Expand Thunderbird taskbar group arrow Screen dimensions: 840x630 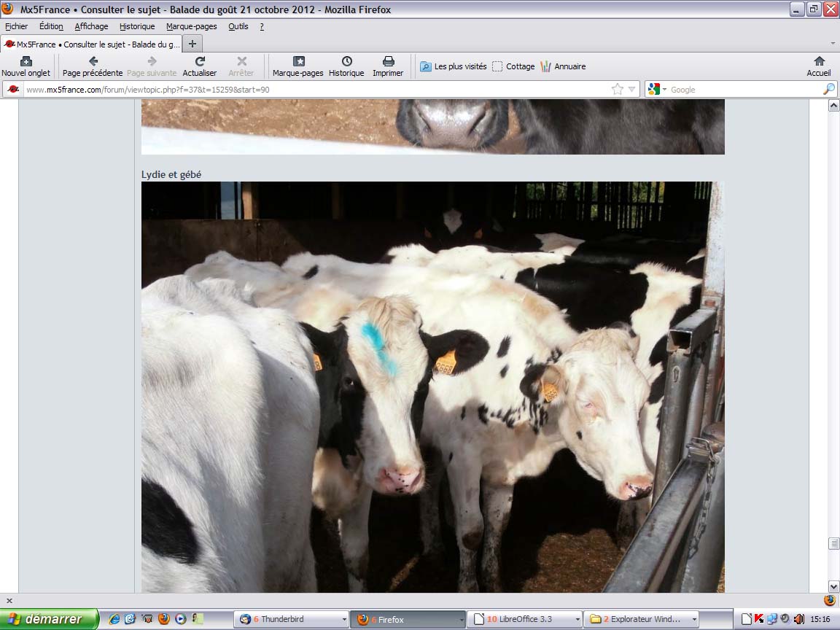pyautogui.click(x=344, y=620)
